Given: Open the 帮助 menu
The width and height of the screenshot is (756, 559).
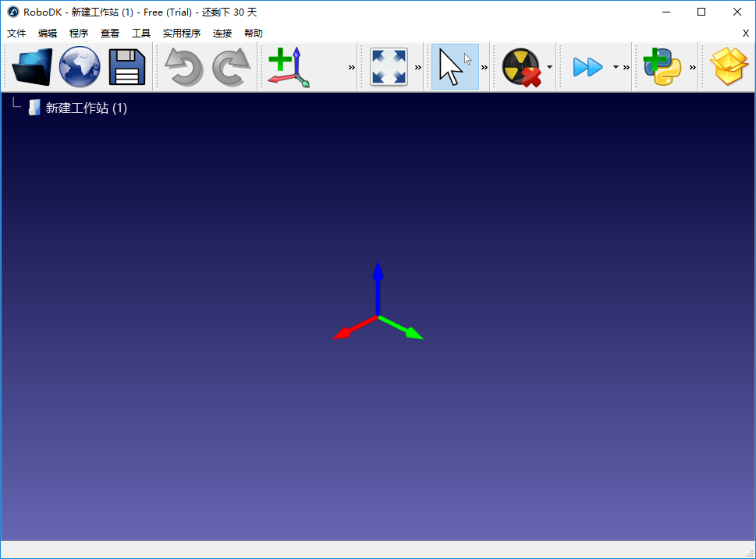Looking at the screenshot, I should click(254, 34).
